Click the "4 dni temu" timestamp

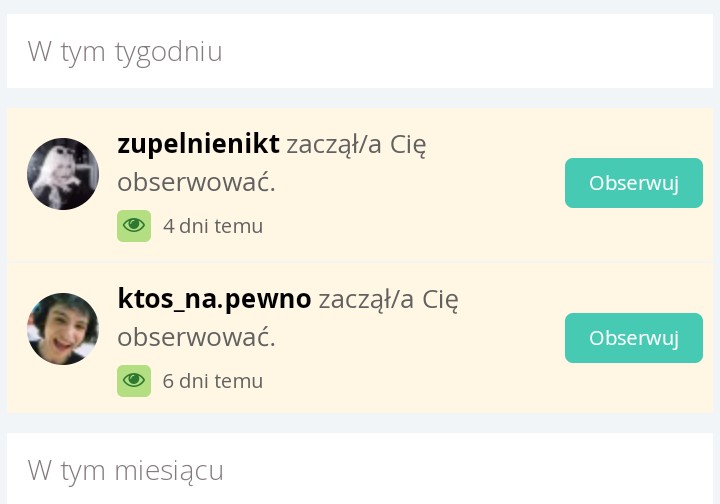[213, 226]
